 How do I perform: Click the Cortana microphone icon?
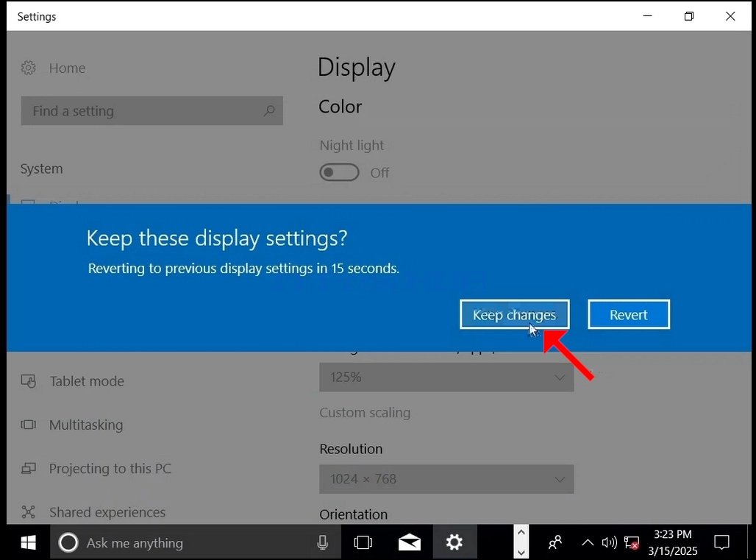[x=323, y=542]
